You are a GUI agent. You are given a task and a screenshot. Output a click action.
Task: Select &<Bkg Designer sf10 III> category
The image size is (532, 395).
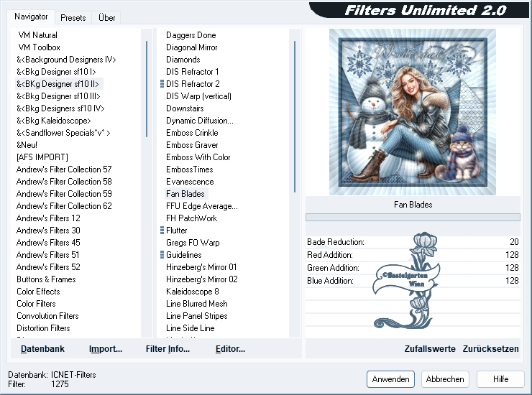pos(58,96)
